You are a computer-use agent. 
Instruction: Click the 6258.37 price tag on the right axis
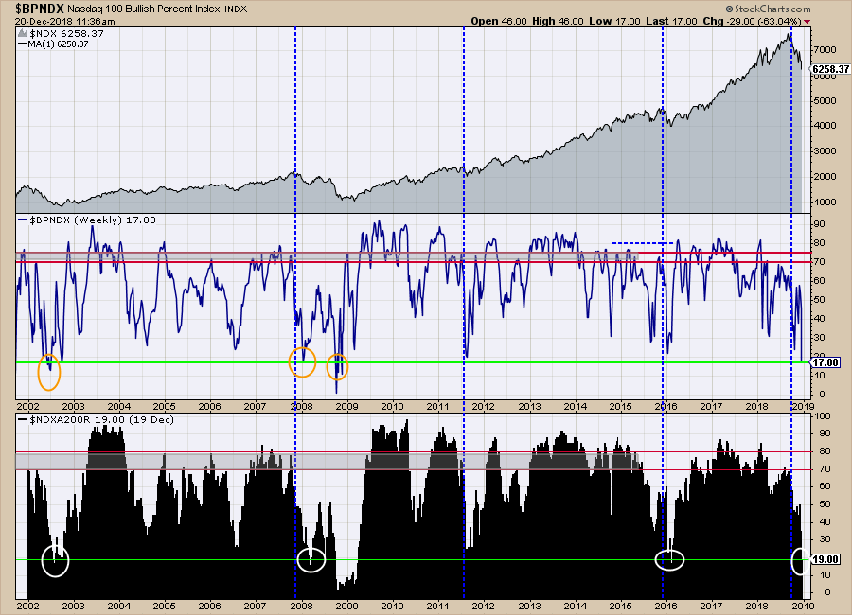[x=830, y=69]
